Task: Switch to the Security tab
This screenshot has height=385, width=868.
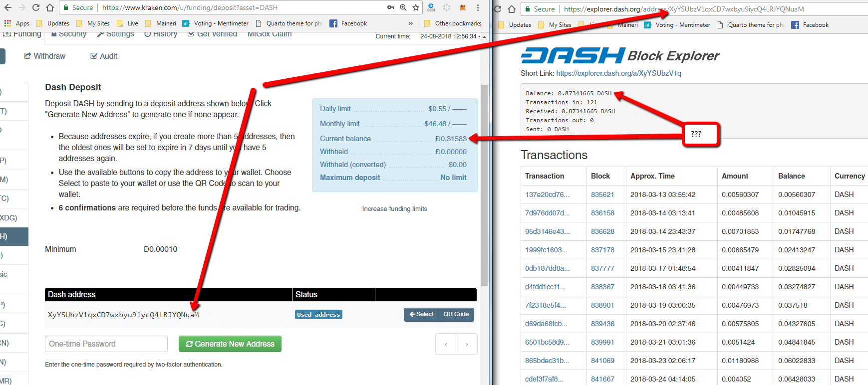Action: coord(69,34)
